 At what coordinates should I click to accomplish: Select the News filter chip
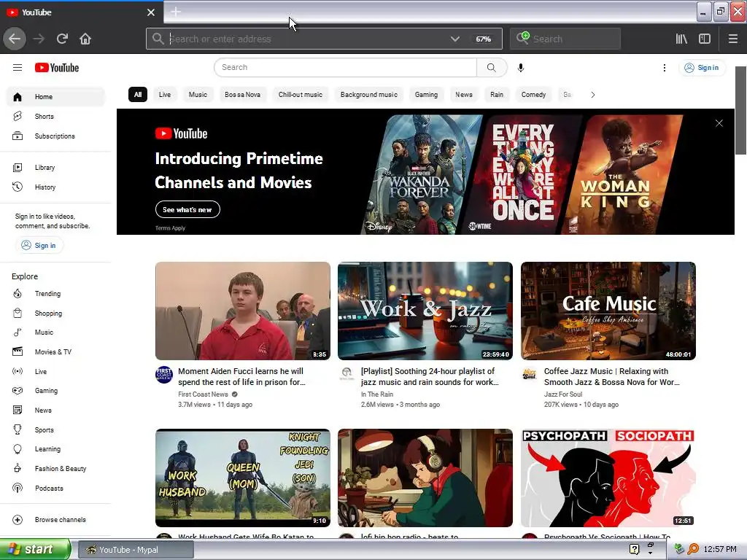pyautogui.click(x=463, y=95)
